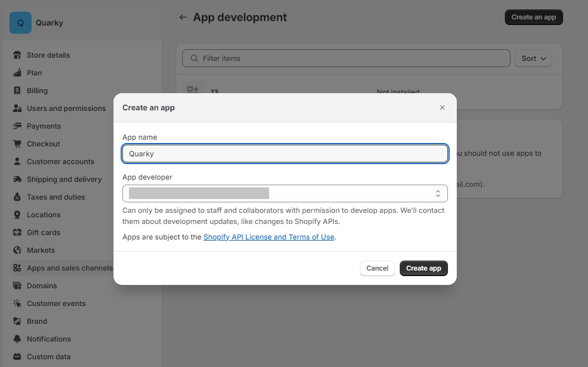The image size is (588, 367).
Task: Click the Notifications bell icon
Action: pyautogui.click(x=17, y=339)
